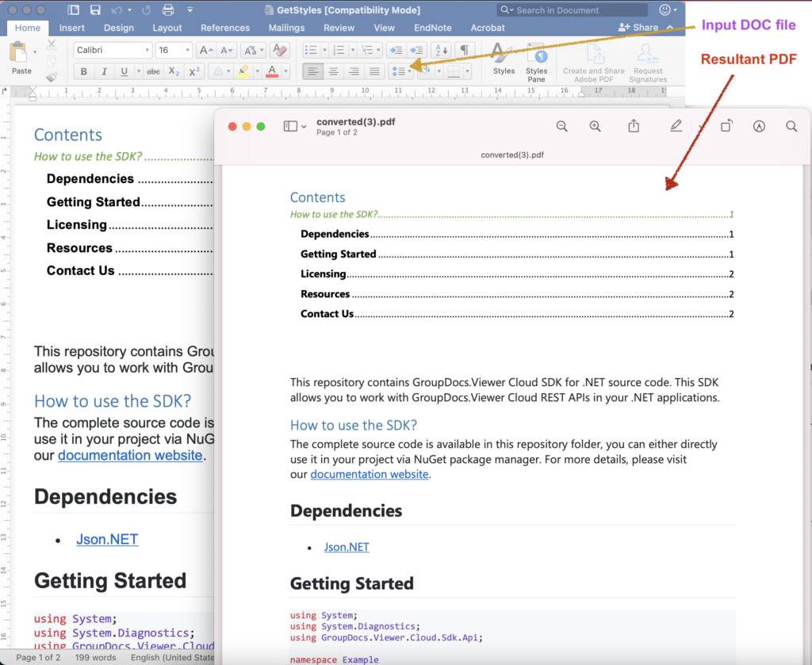812x665 pixels.
Task: Click the 199 words count in status bar
Action: [95, 657]
